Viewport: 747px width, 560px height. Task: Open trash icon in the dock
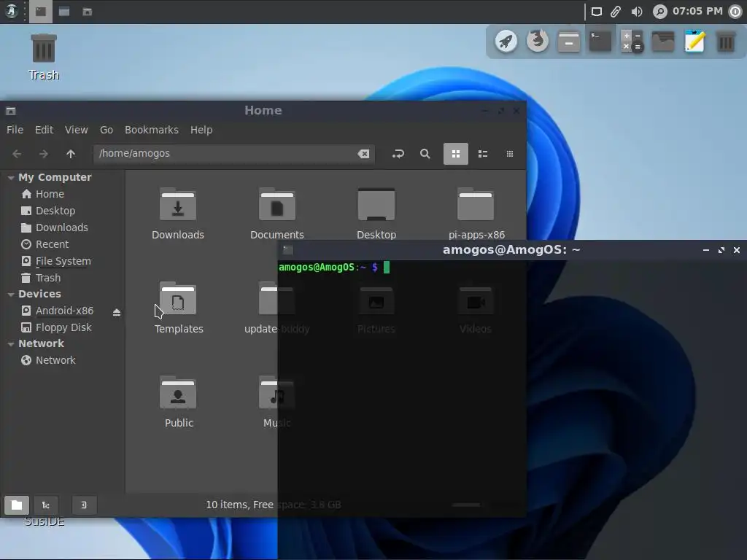click(x=726, y=42)
